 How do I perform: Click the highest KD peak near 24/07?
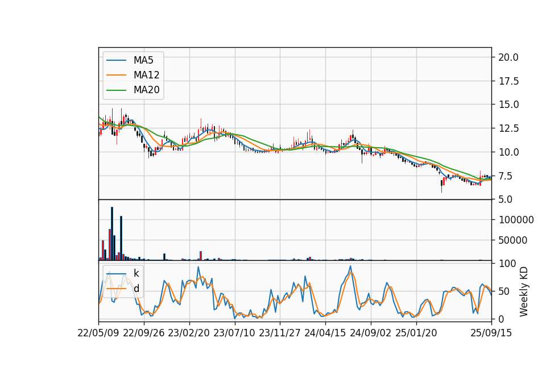point(350,266)
